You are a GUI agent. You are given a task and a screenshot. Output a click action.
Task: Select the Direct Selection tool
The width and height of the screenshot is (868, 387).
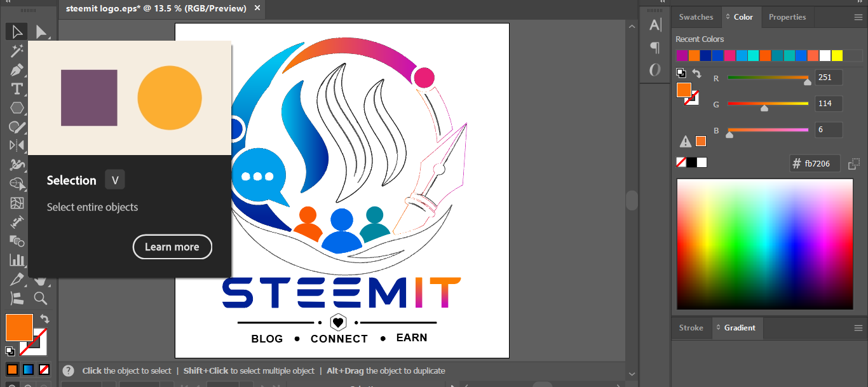(x=41, y=31)
